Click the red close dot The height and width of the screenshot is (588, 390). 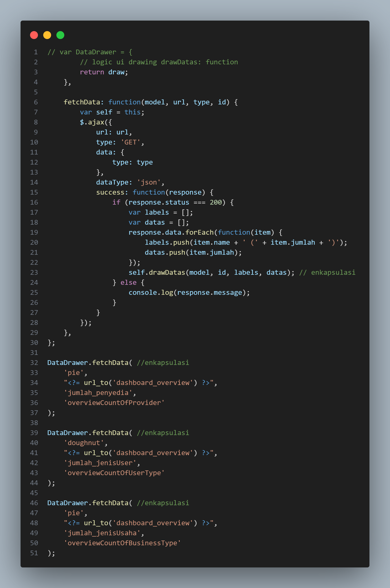tap(34, 35)
